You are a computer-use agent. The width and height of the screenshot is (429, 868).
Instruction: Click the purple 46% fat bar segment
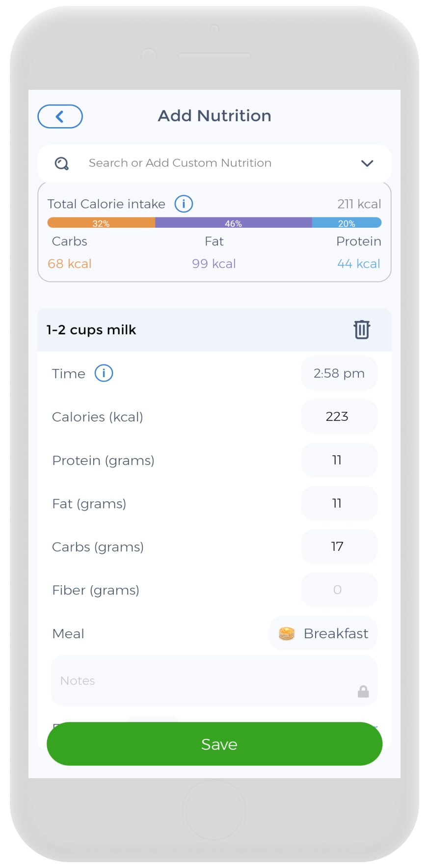coord(234,223)
